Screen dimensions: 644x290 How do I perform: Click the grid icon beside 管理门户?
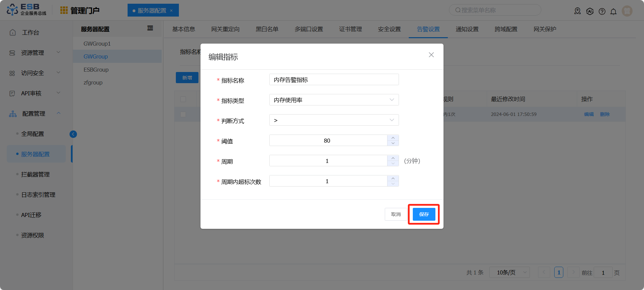click(x=64, y=10)
